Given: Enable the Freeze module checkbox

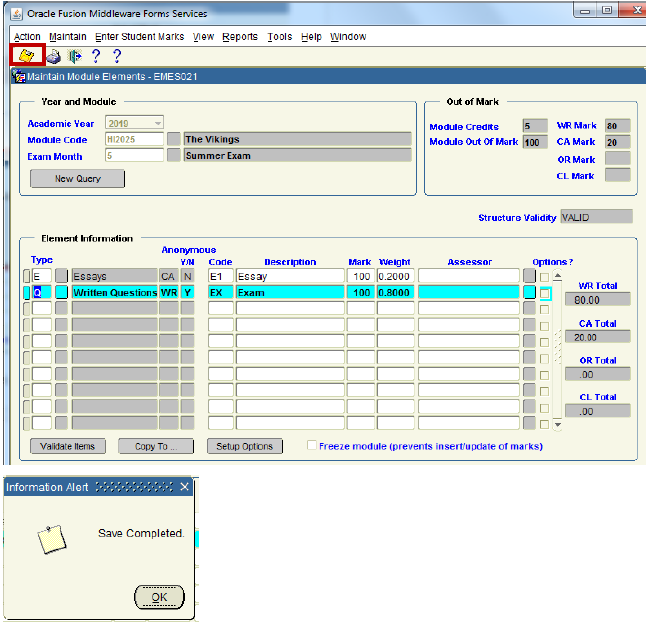Looking at the screenshot, I should [312, 446].
